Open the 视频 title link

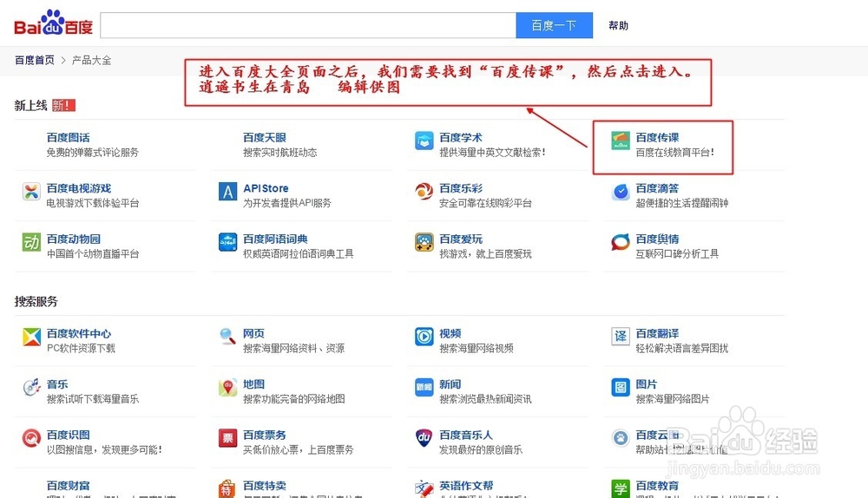[450, 333]
